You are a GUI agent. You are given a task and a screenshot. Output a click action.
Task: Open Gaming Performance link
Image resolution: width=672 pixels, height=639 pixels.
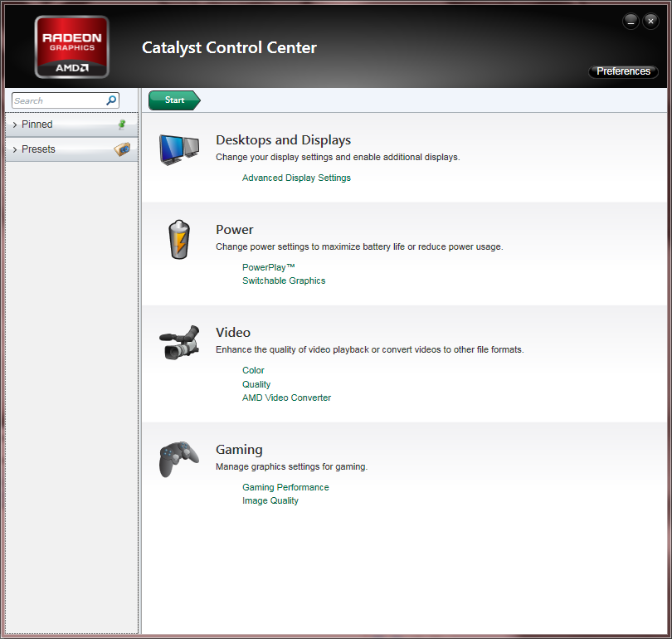(285, 487)
